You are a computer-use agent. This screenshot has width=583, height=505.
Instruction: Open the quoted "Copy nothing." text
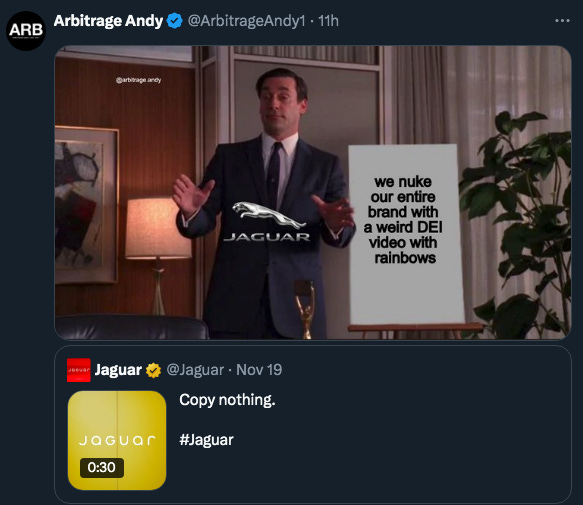click(x=227, y=400)
